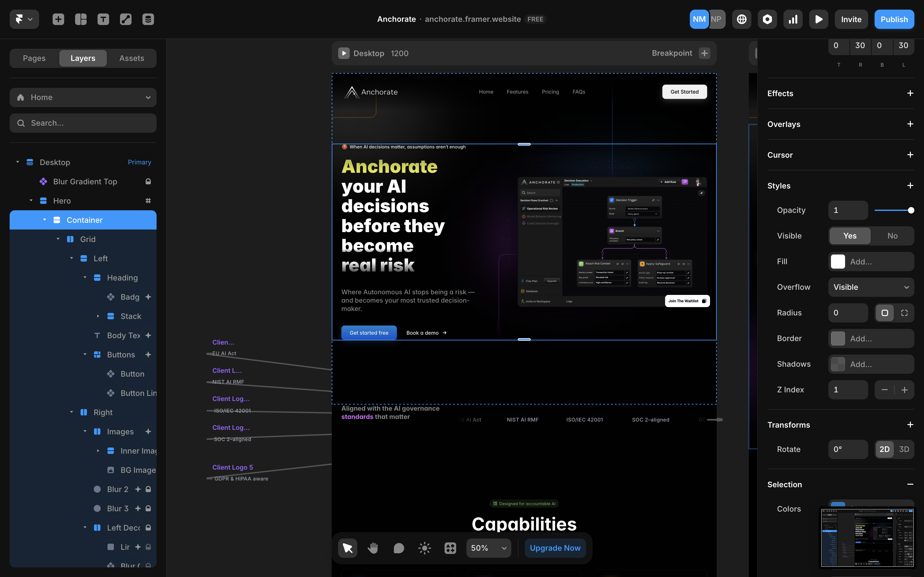Toggle the comment tool in bottom bar

tap(398, 548)
